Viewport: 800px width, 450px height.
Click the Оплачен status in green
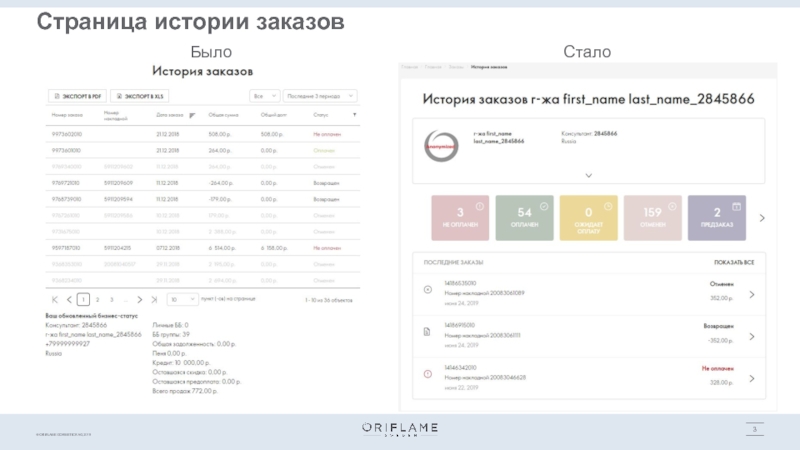(324, 151)
